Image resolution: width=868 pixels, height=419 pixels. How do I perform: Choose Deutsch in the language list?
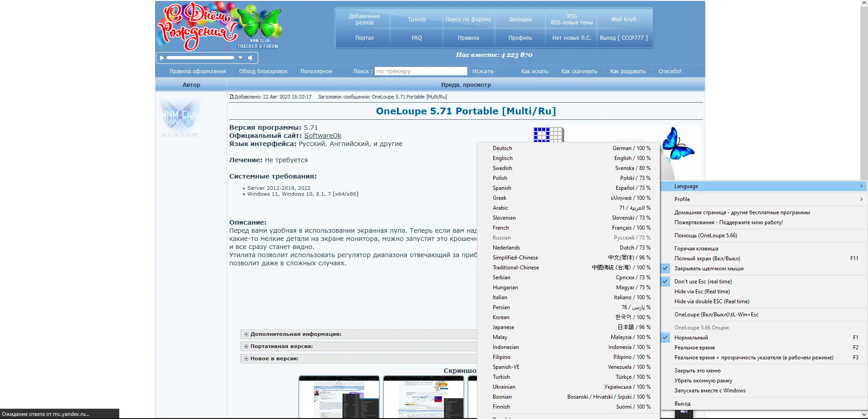(569, 148)
